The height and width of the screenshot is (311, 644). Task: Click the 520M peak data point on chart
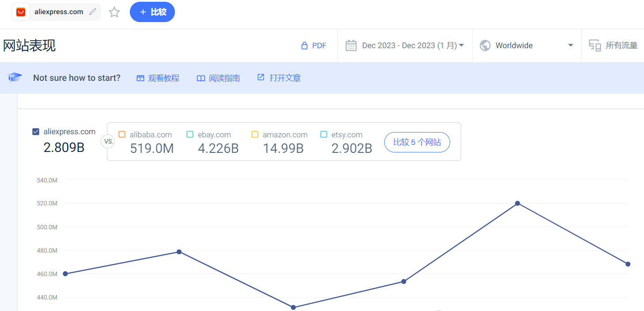pyautogui.click(x=517, y=203)
